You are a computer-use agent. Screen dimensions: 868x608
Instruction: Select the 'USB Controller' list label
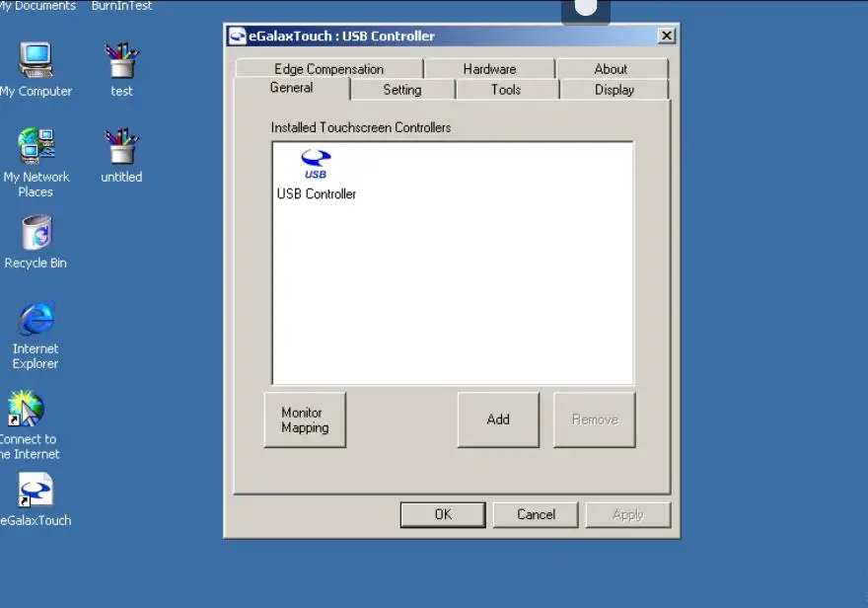(316, 194)
